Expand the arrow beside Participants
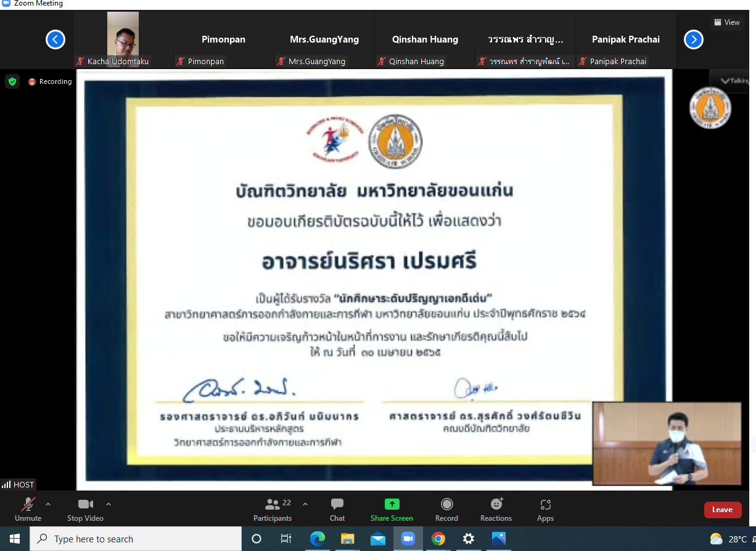The image size is (756, 551). click(x=305, y=503)
